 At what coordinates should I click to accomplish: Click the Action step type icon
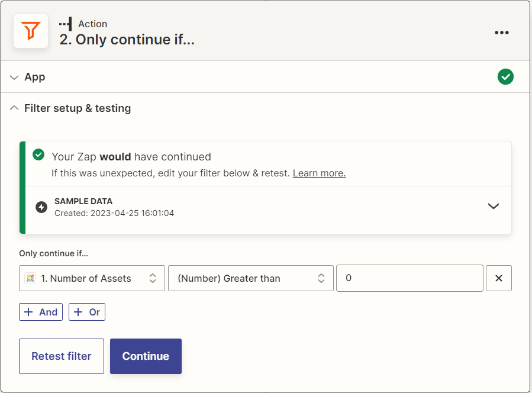[x=65, y=24]
